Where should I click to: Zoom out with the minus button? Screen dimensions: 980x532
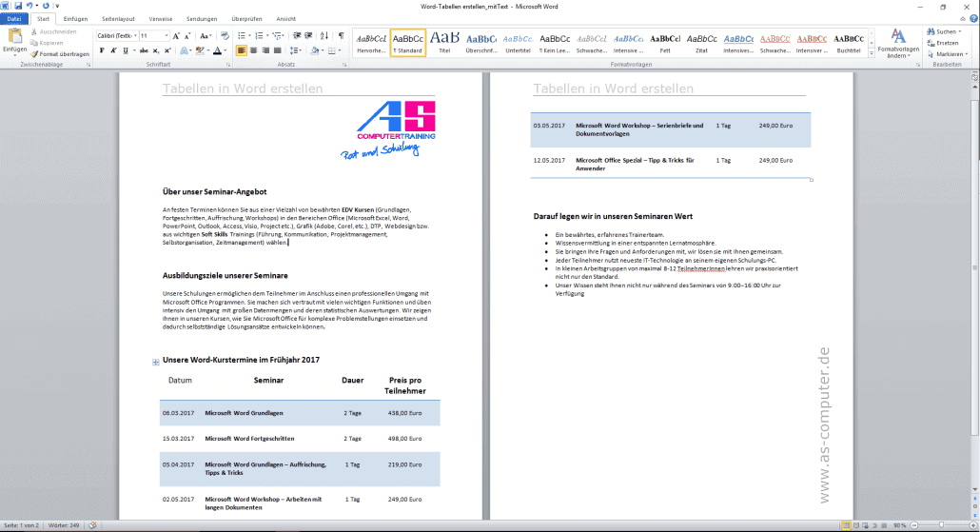[x=914, y=525]
